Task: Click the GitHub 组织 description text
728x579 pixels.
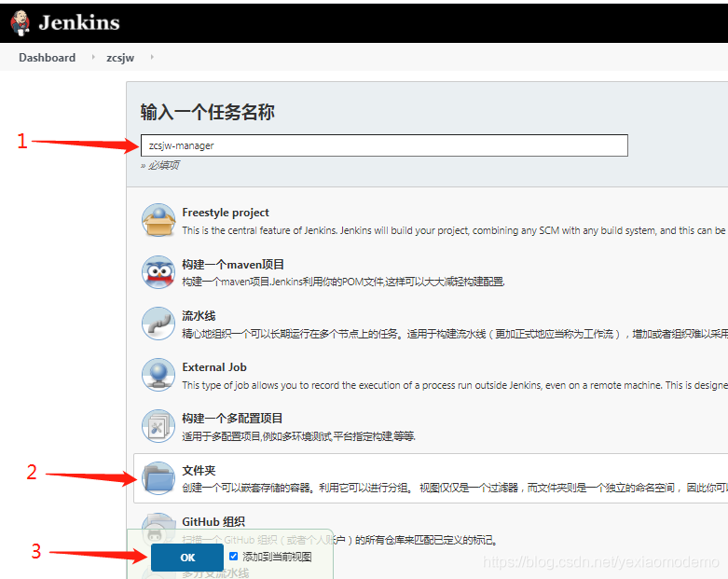Action: [340, 540]
